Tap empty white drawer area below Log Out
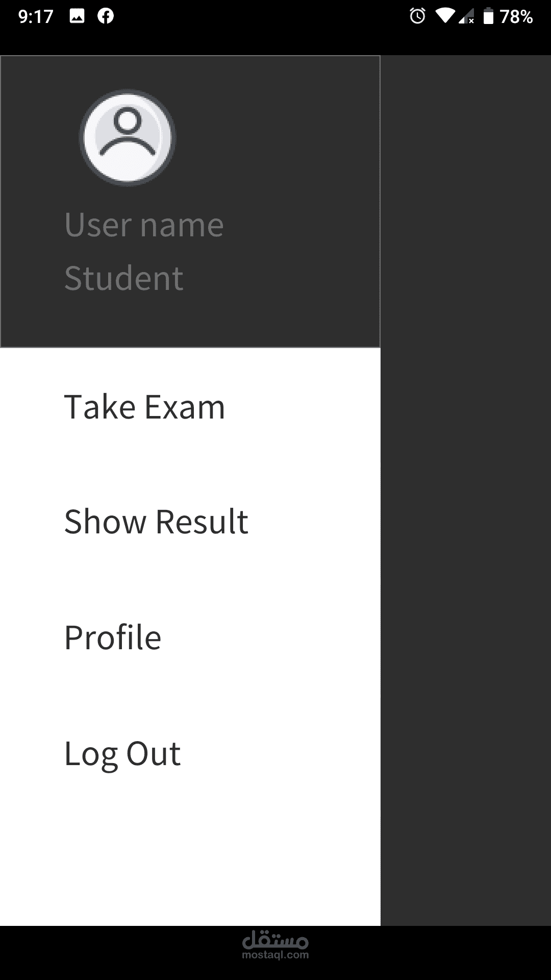 tap(190, 857)
